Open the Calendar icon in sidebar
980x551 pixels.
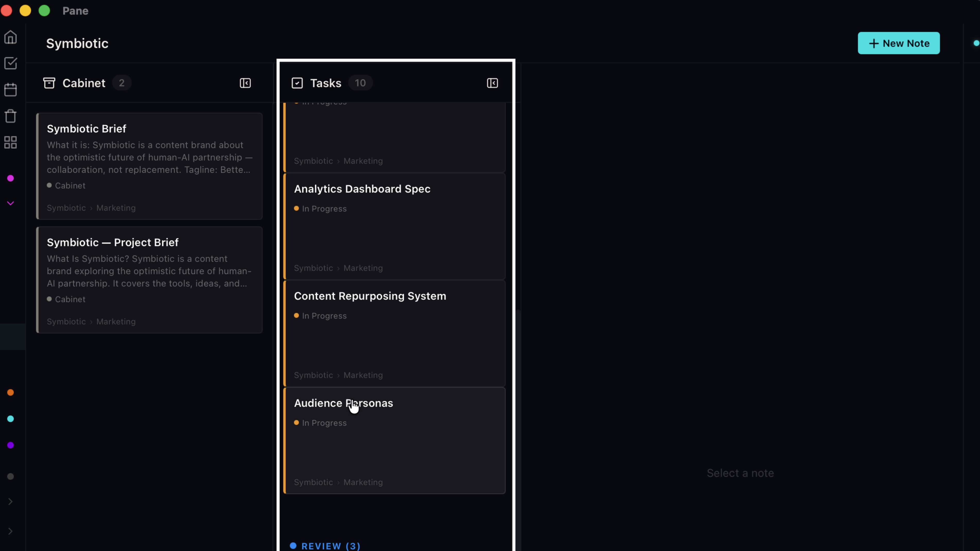click(x=10, y=90)
